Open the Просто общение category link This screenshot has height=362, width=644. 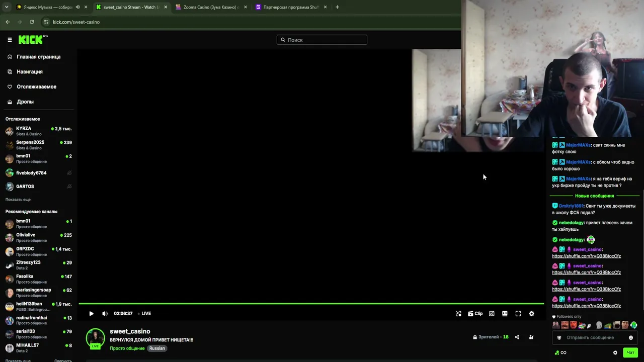point(127,348)
